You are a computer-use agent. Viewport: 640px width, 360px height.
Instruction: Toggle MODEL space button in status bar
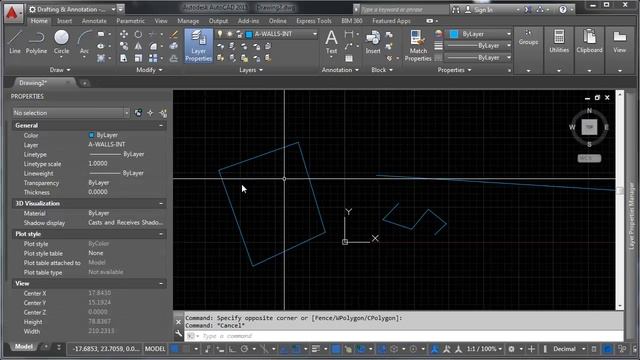pos(155,349)
